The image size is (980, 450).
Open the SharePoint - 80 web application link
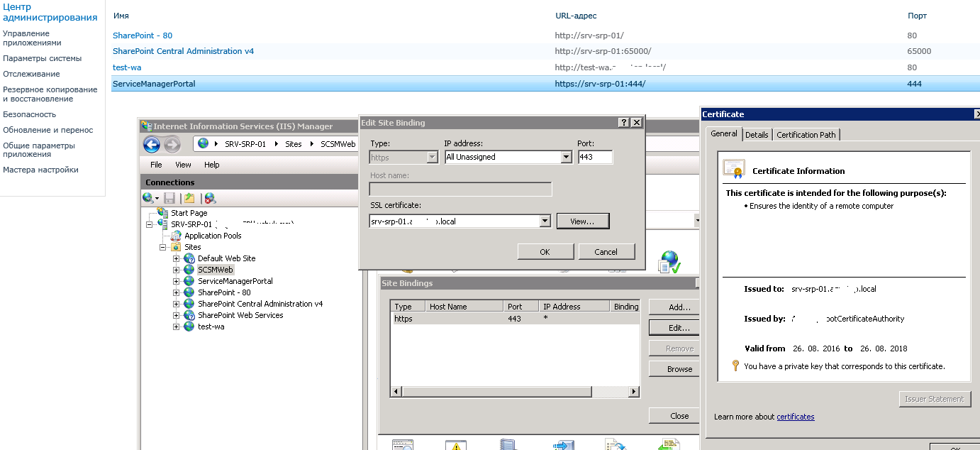143,35
